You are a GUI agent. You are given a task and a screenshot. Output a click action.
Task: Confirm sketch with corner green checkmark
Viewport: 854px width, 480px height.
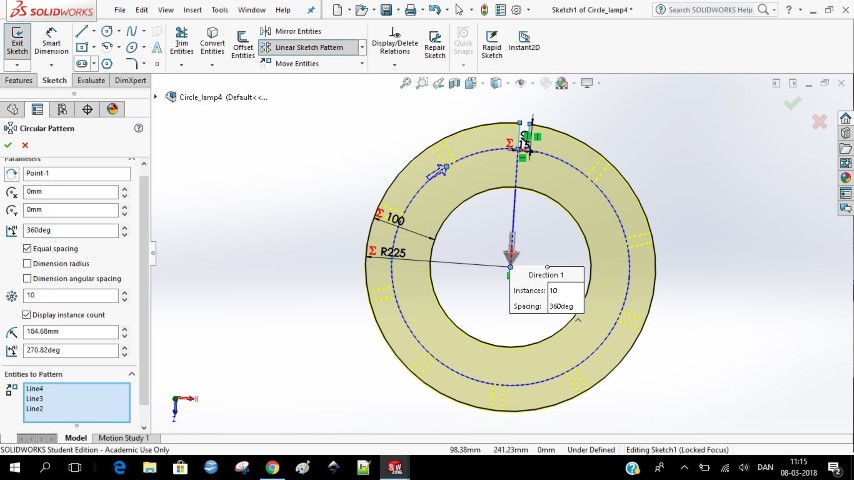[x=792, y=102]
